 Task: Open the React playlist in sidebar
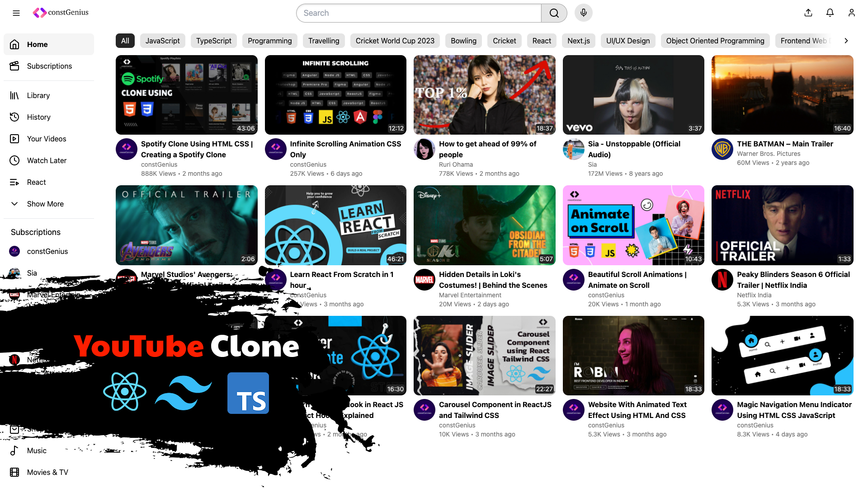click(x=36, y=182)
